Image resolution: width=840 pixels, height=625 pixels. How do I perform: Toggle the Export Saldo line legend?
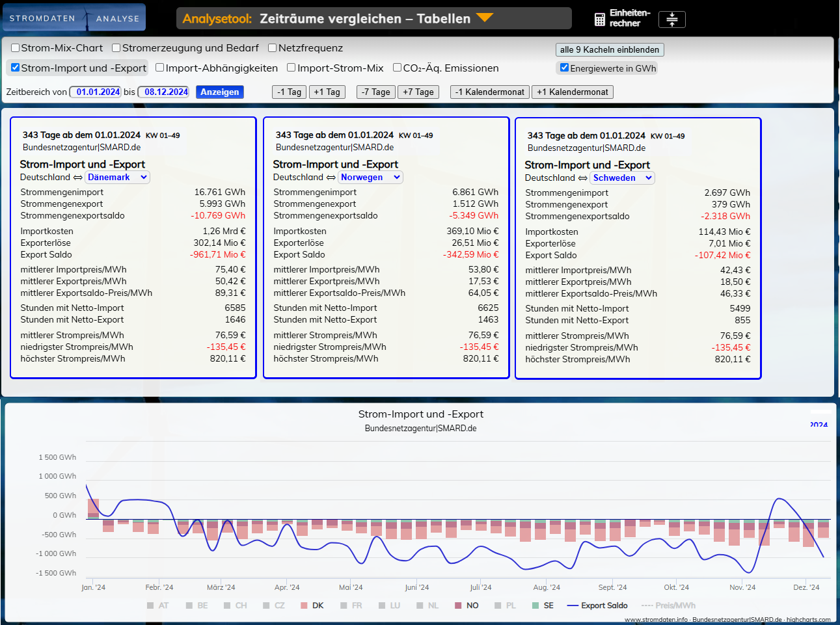573,605
